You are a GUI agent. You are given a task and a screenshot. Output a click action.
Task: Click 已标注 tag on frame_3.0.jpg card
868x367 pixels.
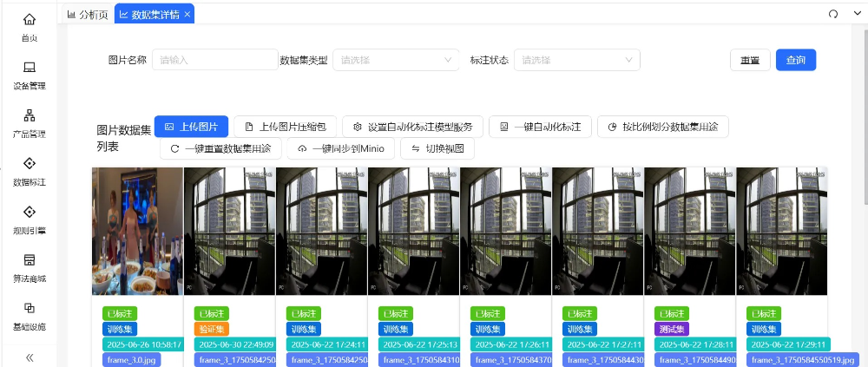coord(120,313)
